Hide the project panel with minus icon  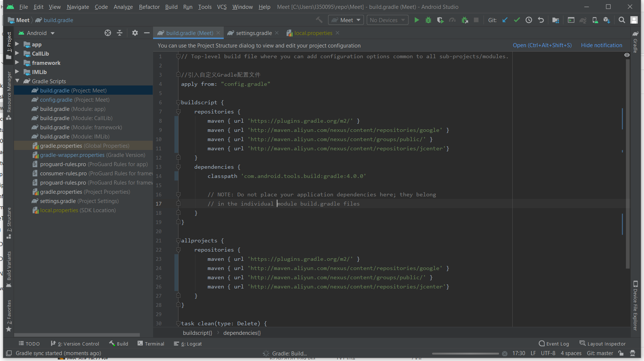[x=147, y=33]
